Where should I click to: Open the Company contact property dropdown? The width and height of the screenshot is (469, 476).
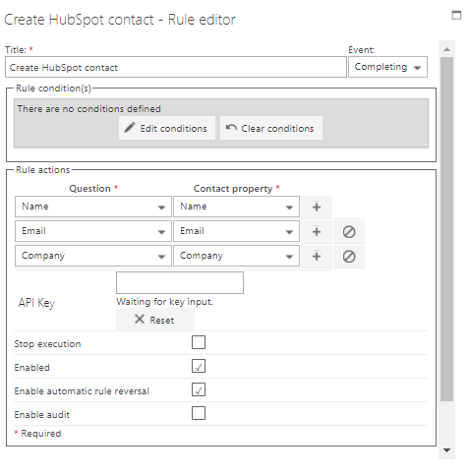point(236,256)
